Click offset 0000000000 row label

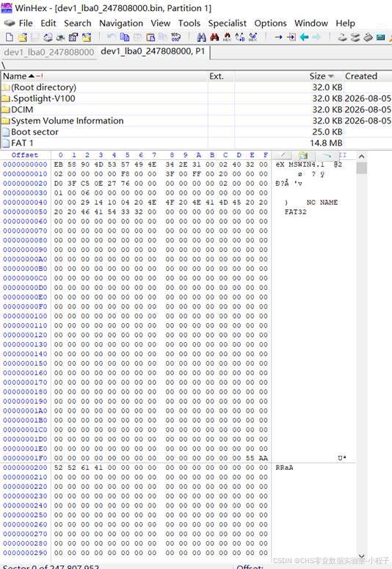pyautogui.click(x=25, y=164)
